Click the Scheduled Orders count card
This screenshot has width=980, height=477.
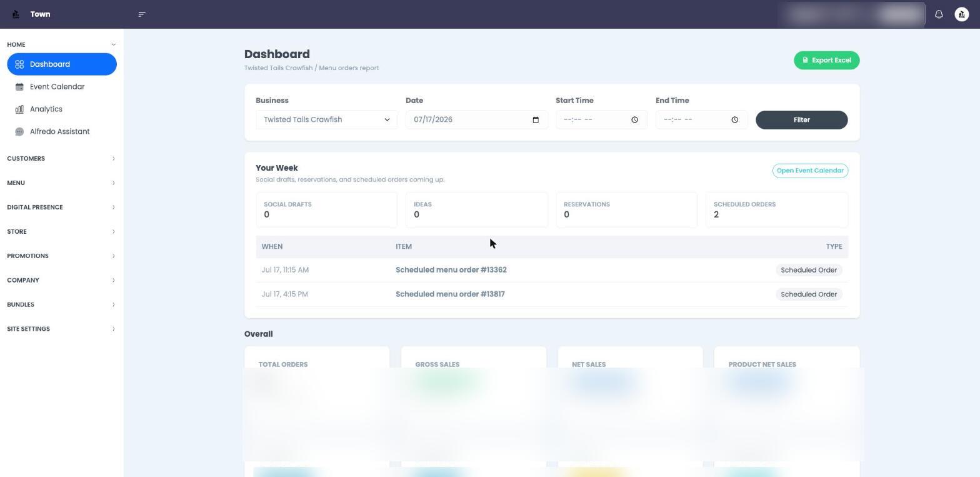pyautogui.click(x=776, y=210)
